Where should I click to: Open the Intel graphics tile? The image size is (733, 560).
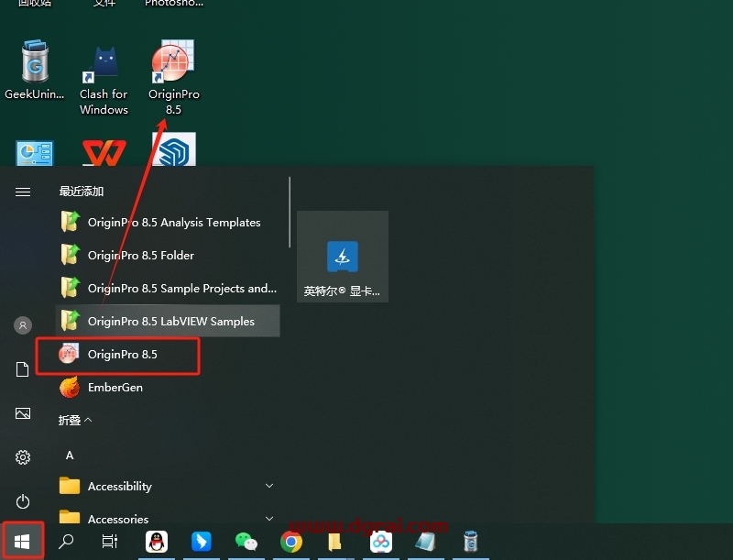coord(343,256)
